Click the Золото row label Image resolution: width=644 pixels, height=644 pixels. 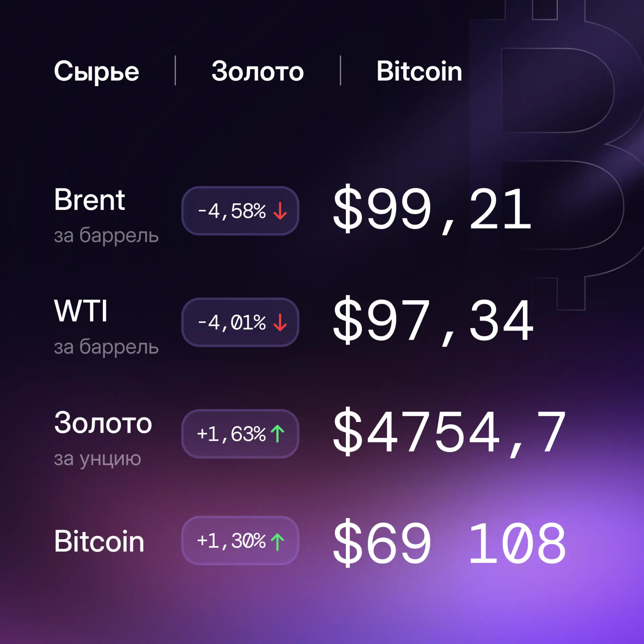103,423
